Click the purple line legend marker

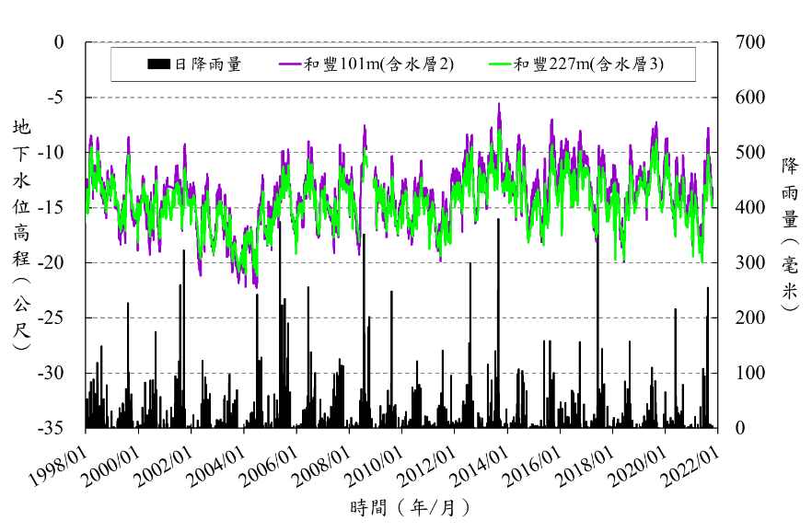point(290,64)
